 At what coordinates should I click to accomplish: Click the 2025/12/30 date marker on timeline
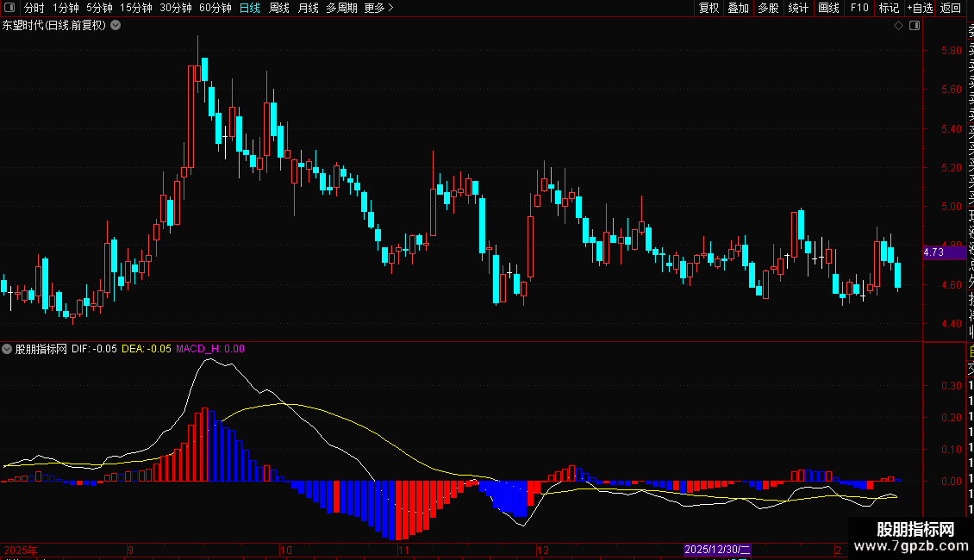717,550
